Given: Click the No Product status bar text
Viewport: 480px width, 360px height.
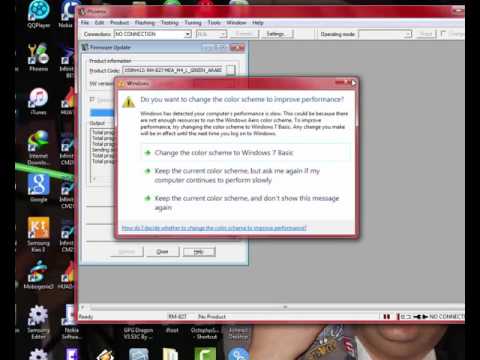Looking at the screenshot, I should pos(212,316).
